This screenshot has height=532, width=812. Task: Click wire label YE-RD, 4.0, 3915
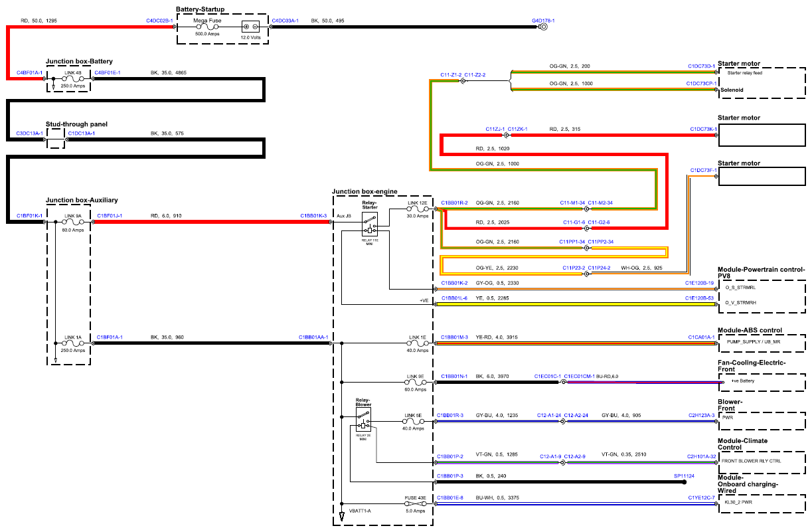pos(497,337)
